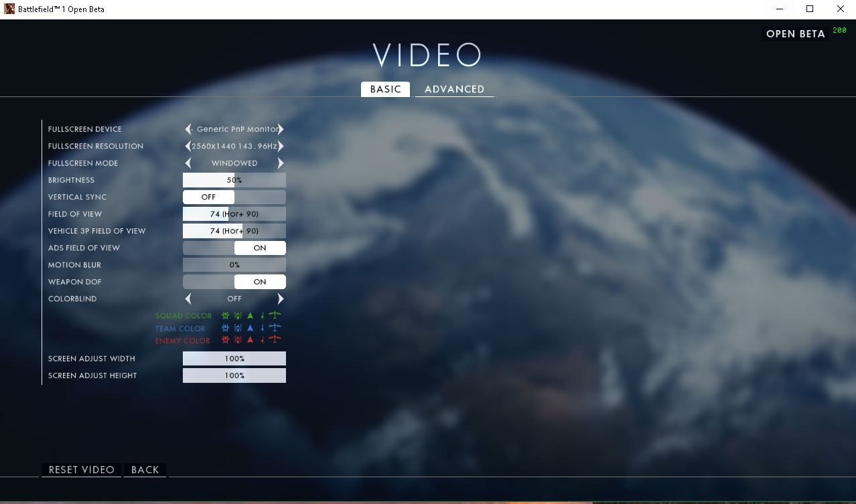The image size is (856, 504).
Task: Open the ADVANCED video tab
Action: tap(454, 89)
